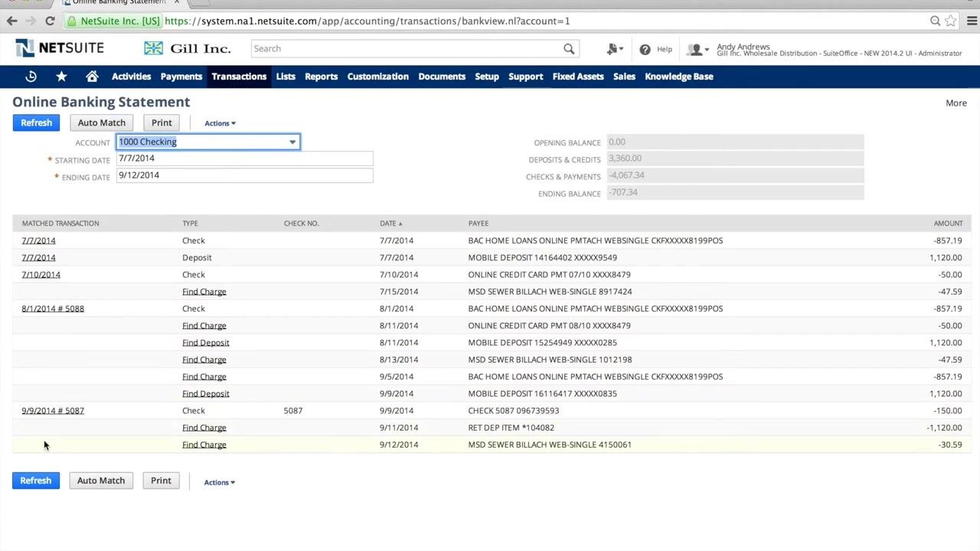980x551 pixels.
Task: Click the -30.59 amount cell
Action: coord(950,445)
